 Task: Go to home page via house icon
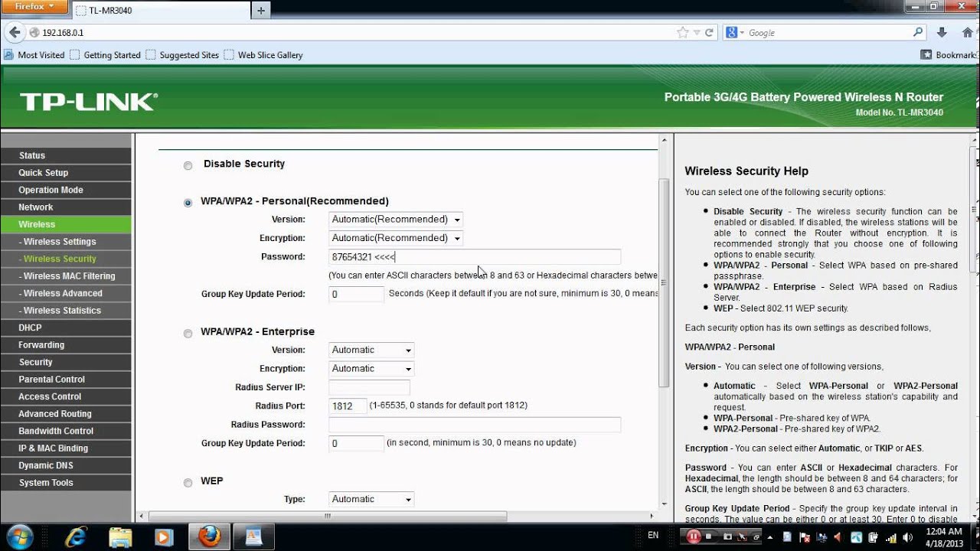pos(968,32)
